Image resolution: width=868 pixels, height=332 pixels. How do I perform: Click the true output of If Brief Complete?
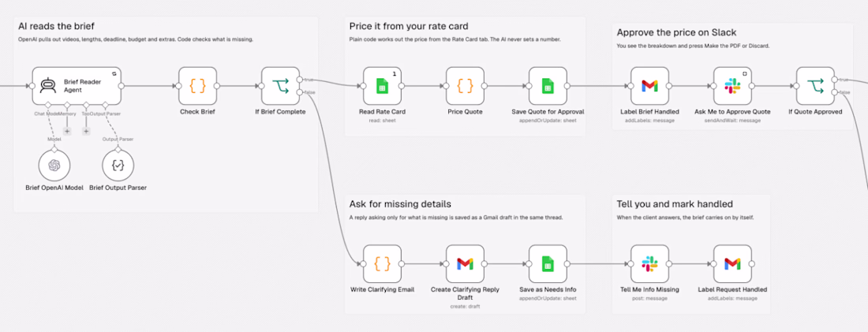point(300,79)
